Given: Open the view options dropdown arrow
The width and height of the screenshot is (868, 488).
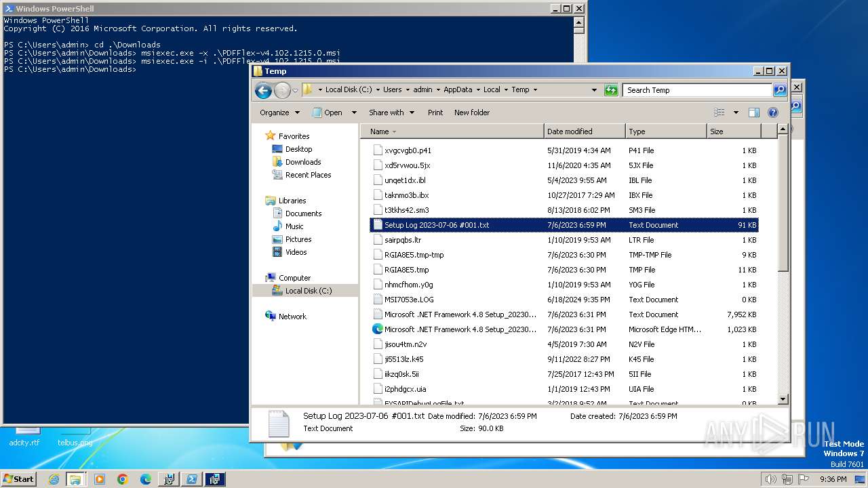Looking at the screenshot, I should [x=736, y=113].
